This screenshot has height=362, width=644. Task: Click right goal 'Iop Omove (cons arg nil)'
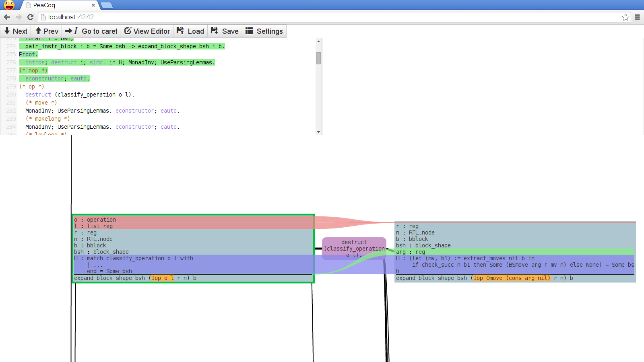512,278
